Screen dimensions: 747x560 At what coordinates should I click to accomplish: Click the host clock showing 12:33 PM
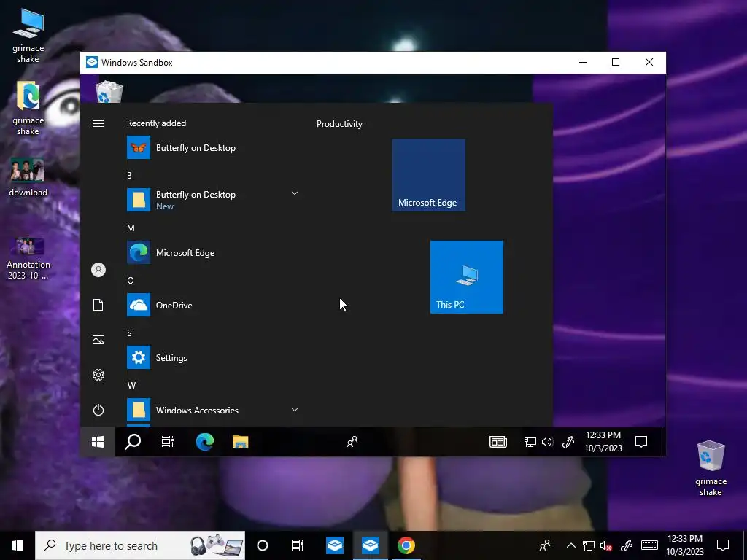click(x=684, y=545)
